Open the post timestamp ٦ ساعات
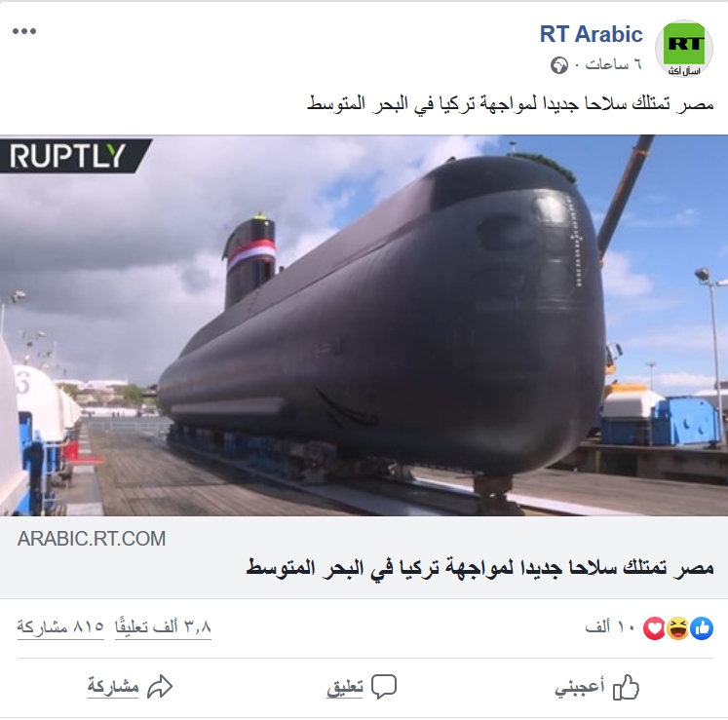The height and width of the screenshot is (720, 728). click(x=613, y=64)
